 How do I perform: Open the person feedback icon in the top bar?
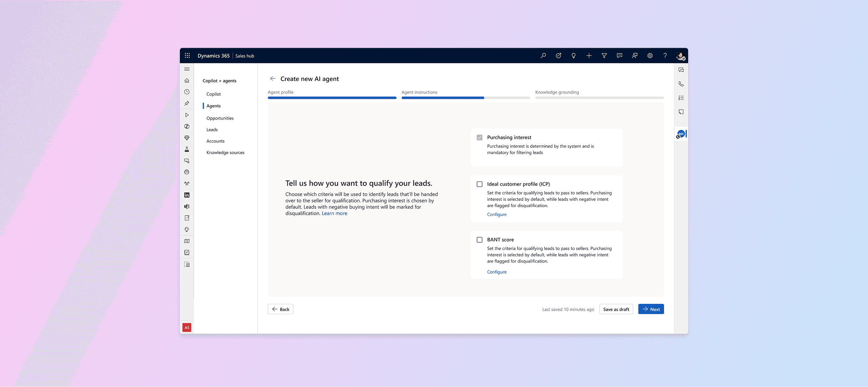click(x=635, y=55)
